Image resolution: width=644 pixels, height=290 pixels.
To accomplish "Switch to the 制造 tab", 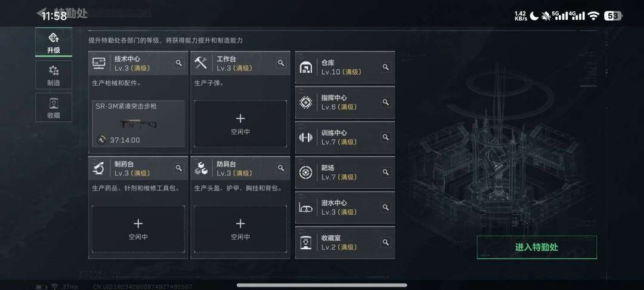I will pos(54,75).
